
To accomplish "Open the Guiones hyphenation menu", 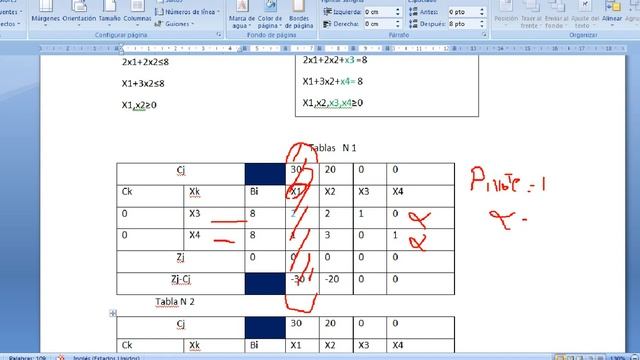I will 174,24.
